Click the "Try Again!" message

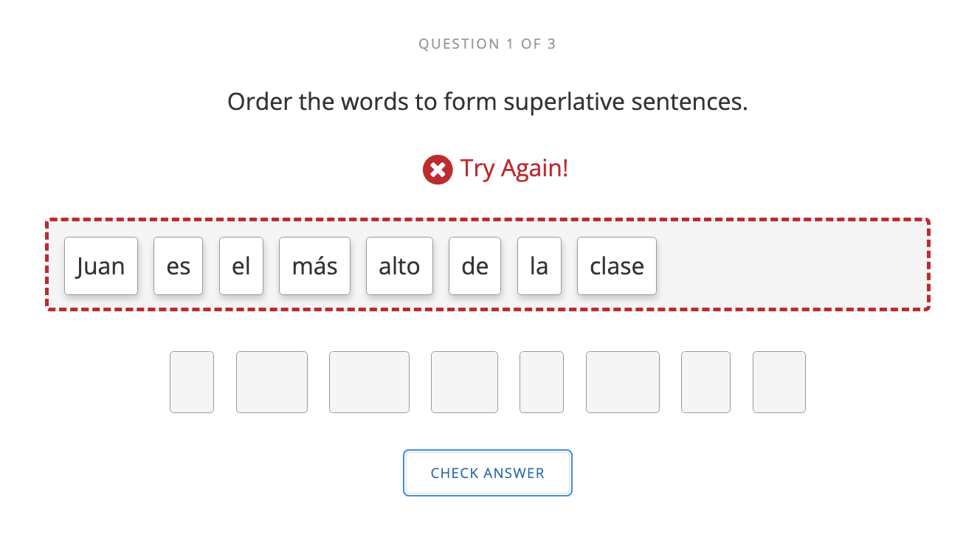coord(514,169)
